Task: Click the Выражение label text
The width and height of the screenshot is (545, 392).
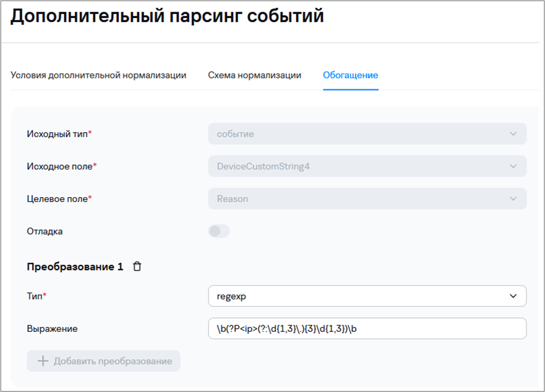Action: point(52,329)
